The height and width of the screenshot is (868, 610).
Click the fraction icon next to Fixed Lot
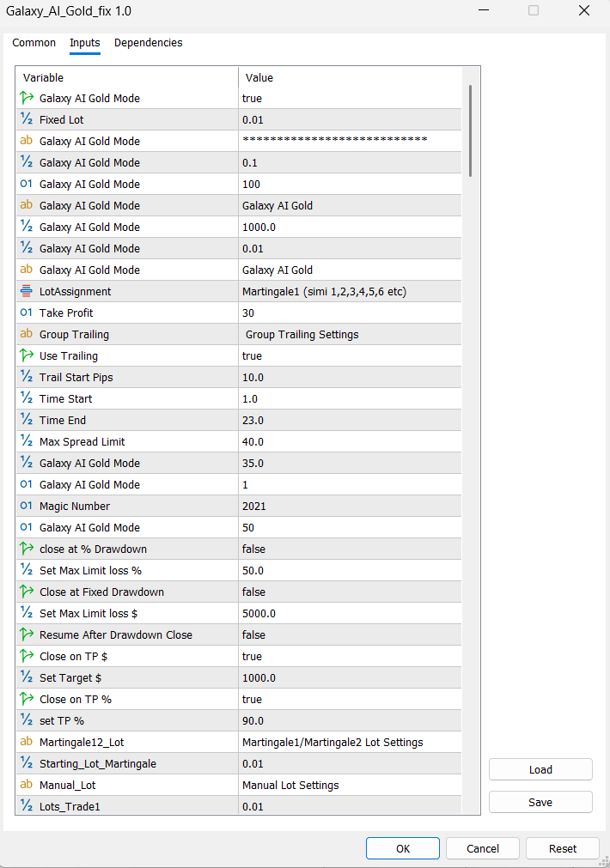tap(26, 120)
